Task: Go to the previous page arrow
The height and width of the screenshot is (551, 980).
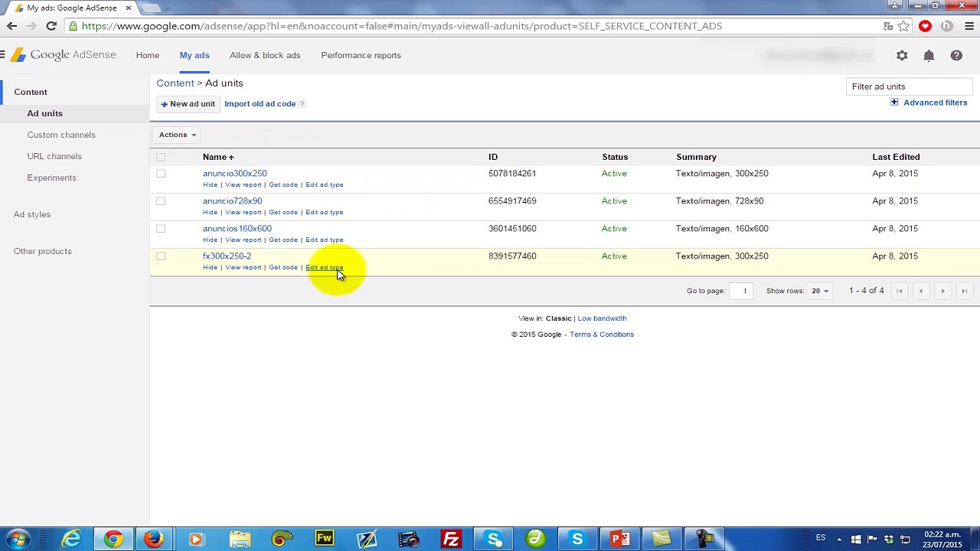Action: 921,291
